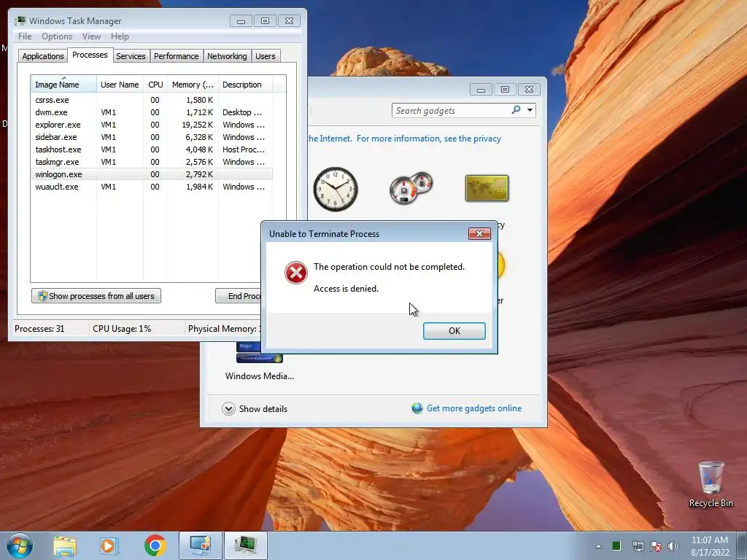
Task: Click CPU Usage: 1% status entry
Action: [122, 329]
